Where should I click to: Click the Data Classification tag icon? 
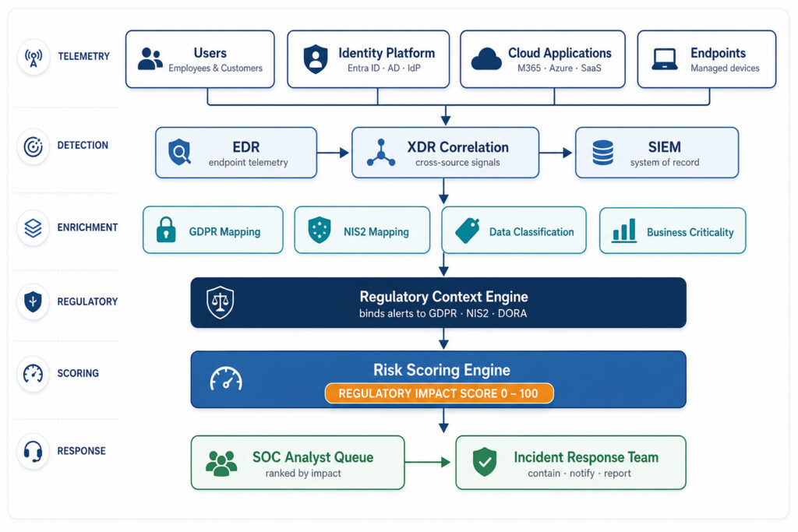click(x=468, y=231)
